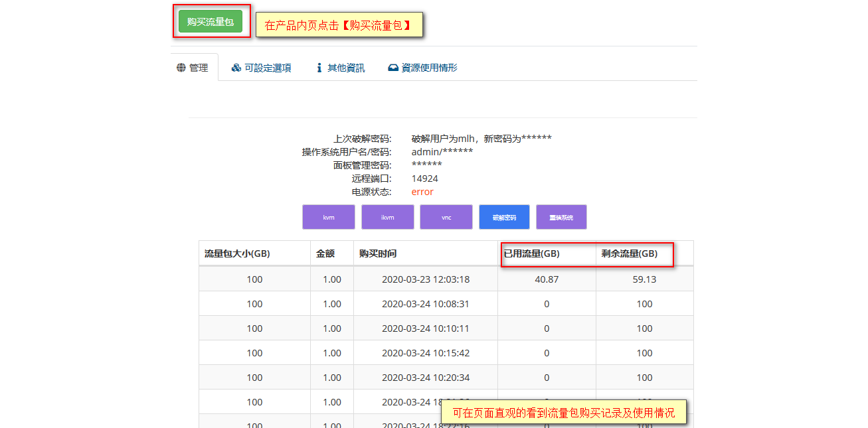The height and width of the screenshot is (428, 868).
Task: Click used traffic 0 in 10:10:11 row
Action: click(547, 328)
